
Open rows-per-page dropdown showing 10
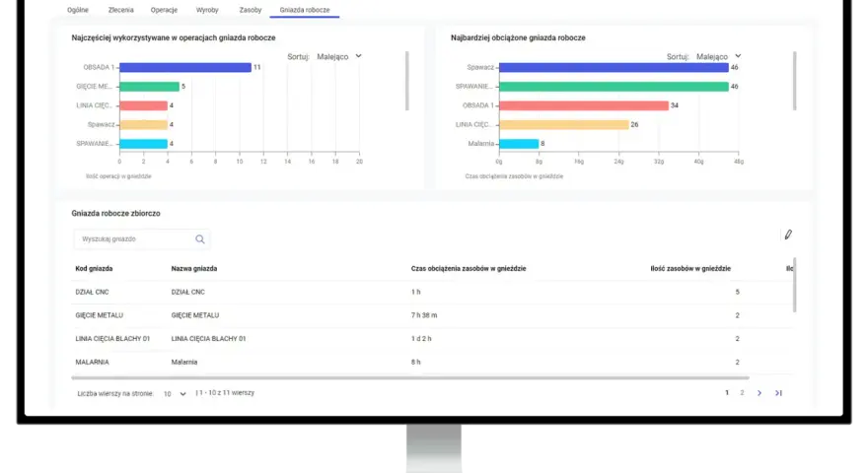(175, 394)
